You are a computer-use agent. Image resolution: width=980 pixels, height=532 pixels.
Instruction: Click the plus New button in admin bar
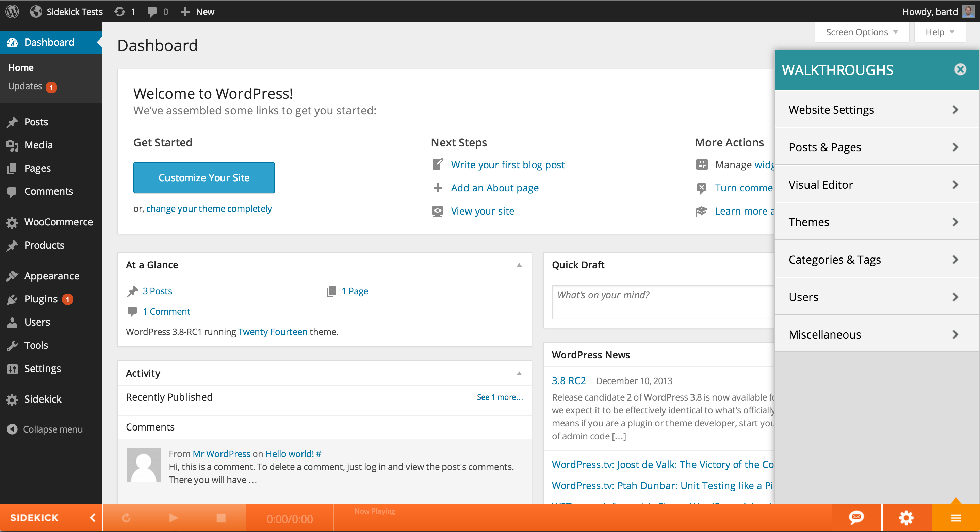point(197,12)
